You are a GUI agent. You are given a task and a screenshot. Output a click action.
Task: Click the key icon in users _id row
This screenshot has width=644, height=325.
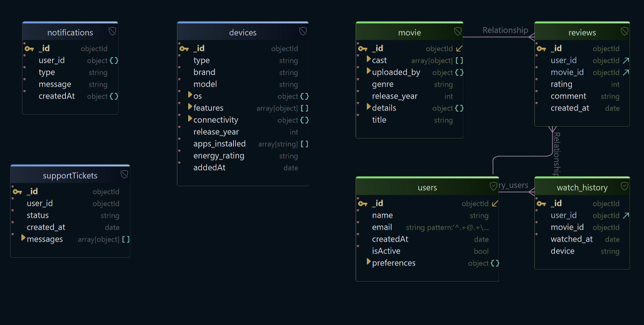tap(362, 203)
